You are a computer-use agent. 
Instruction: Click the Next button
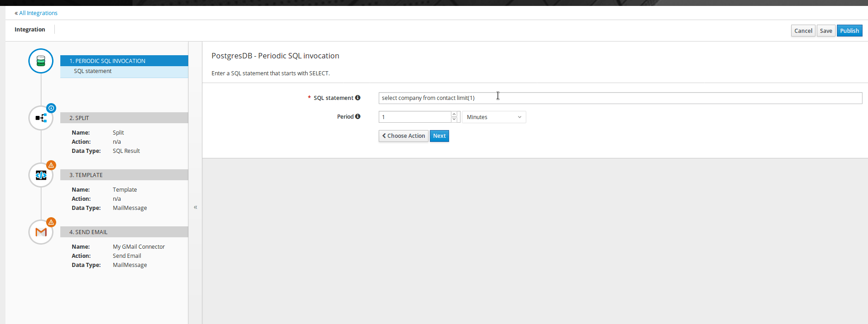tap(439, 136)
